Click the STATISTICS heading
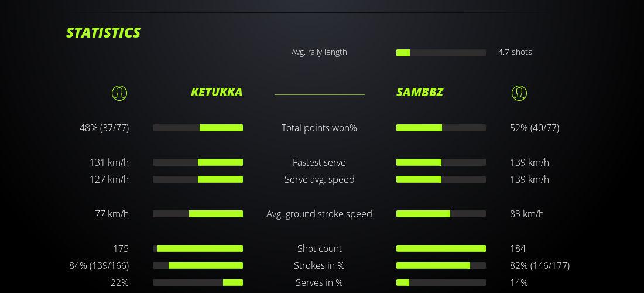Screen dimensions: 644x293 click(x=104, y=33)
